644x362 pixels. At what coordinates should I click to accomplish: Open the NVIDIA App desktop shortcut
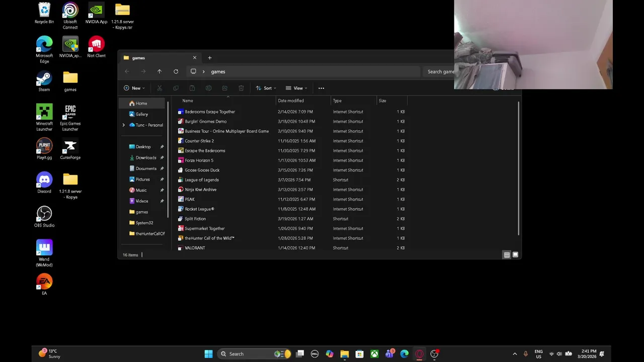coord(96,14)
